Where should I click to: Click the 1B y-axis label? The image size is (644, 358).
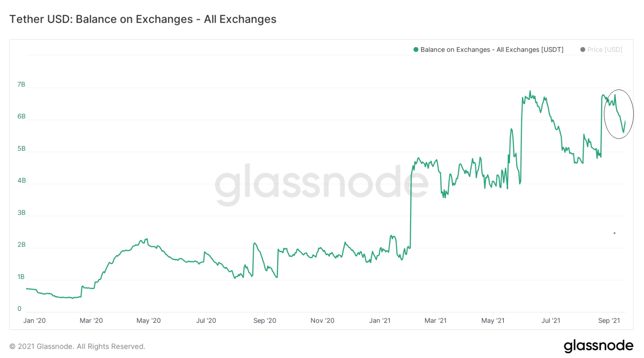tap(21, 277)
